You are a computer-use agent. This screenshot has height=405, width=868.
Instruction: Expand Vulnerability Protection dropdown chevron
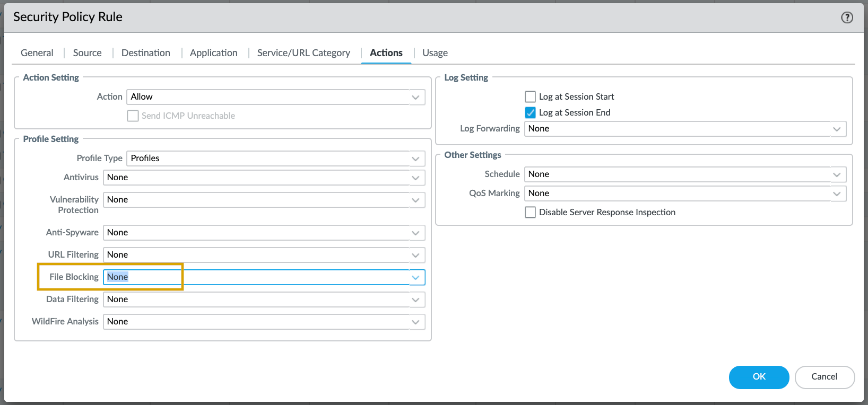[416, 200]
